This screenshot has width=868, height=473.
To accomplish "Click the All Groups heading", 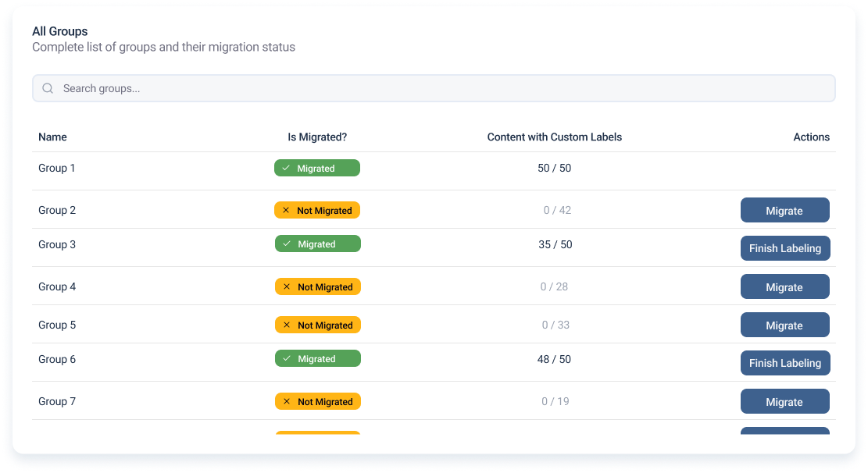I will tap(60, 31).
